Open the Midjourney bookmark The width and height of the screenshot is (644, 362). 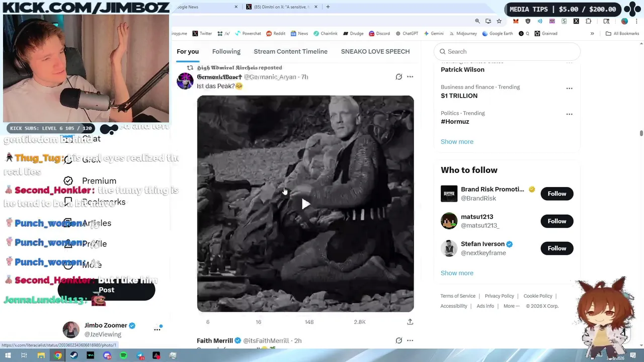(462, 34)
